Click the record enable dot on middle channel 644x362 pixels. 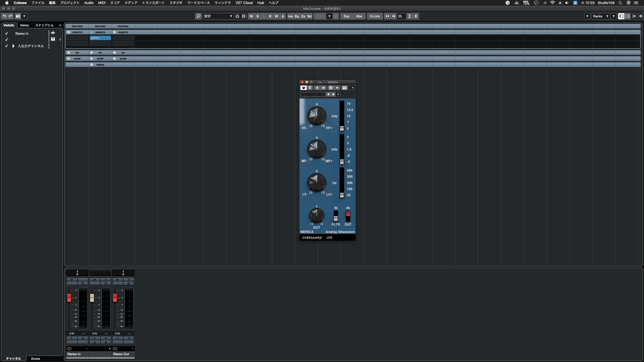[106, 342]
